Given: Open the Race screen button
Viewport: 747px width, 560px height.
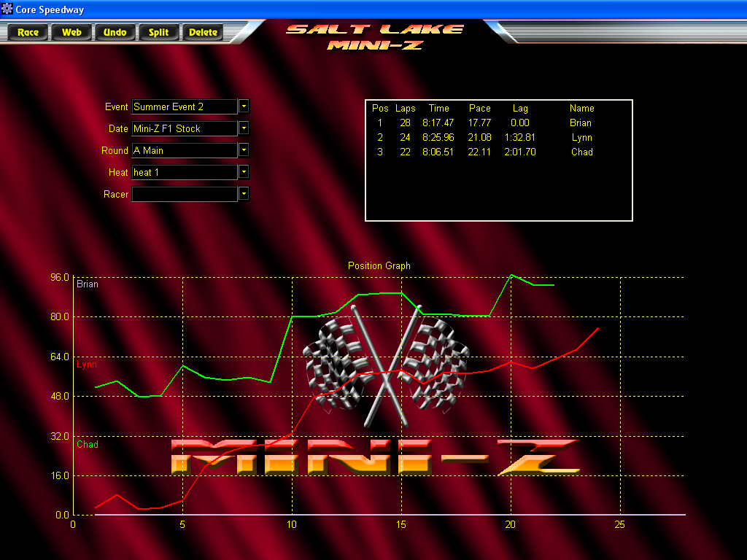Looking at the screenshot, I should 28,32.
